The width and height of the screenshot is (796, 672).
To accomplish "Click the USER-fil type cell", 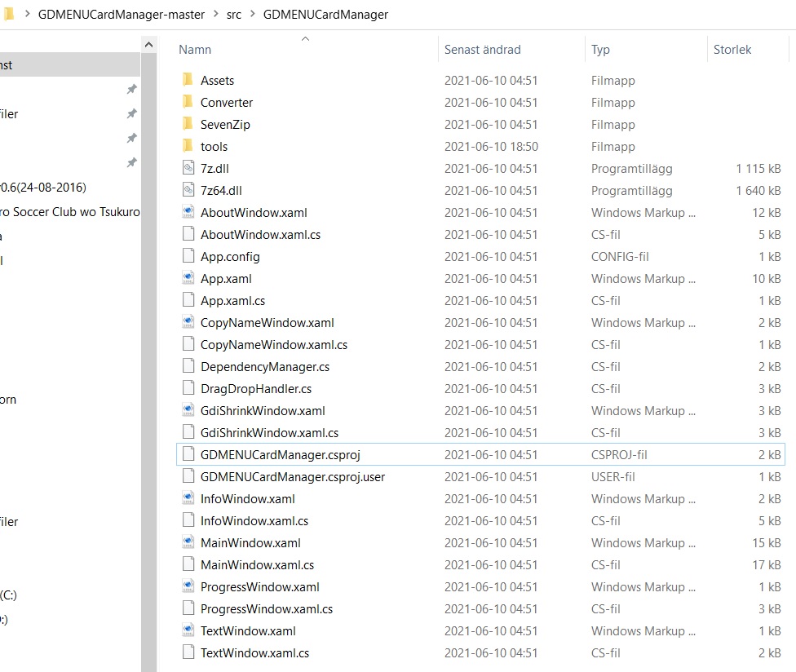I will click(612, 476).
